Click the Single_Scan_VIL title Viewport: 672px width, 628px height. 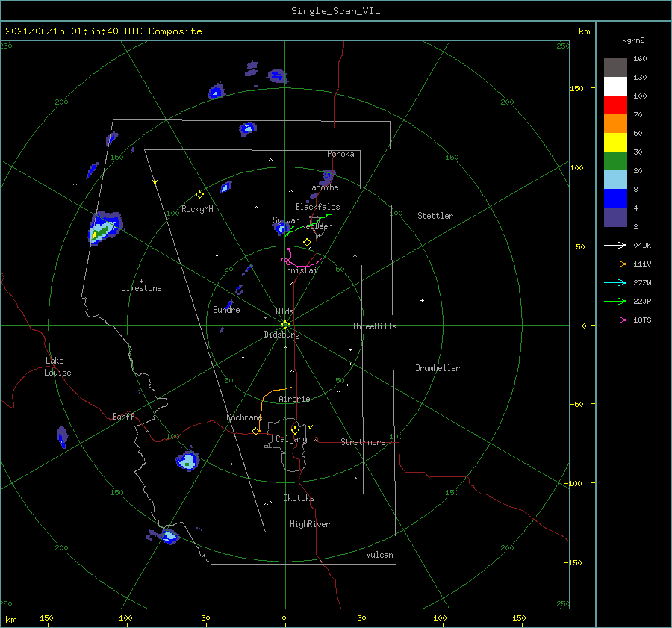335,11
